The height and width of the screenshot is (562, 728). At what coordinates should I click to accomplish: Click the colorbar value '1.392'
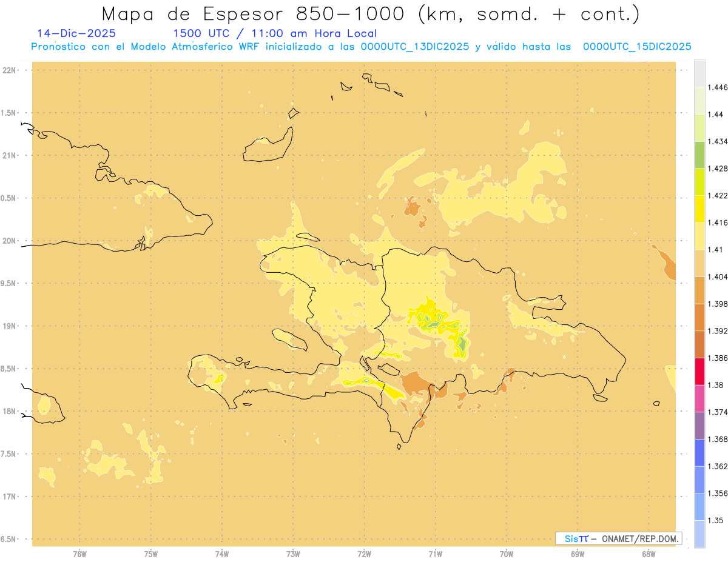(x=718, y=331)
